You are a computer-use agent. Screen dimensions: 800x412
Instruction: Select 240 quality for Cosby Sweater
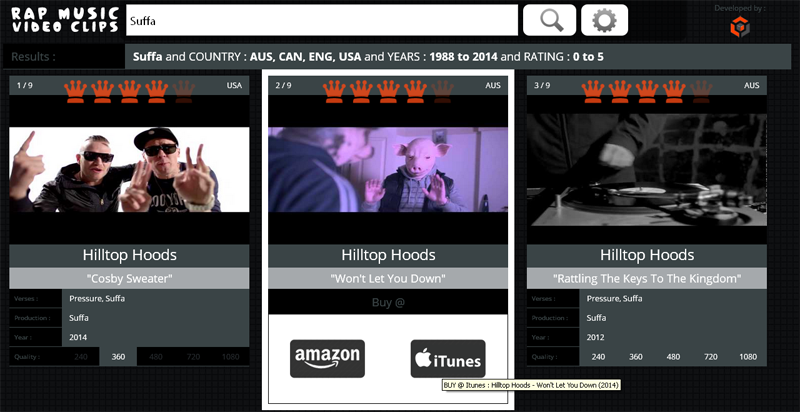click(x=81, y=357)
